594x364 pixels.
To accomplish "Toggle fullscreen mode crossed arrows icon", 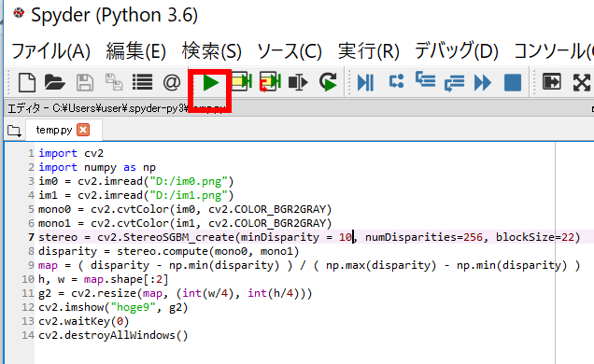I will coord(582,82).
